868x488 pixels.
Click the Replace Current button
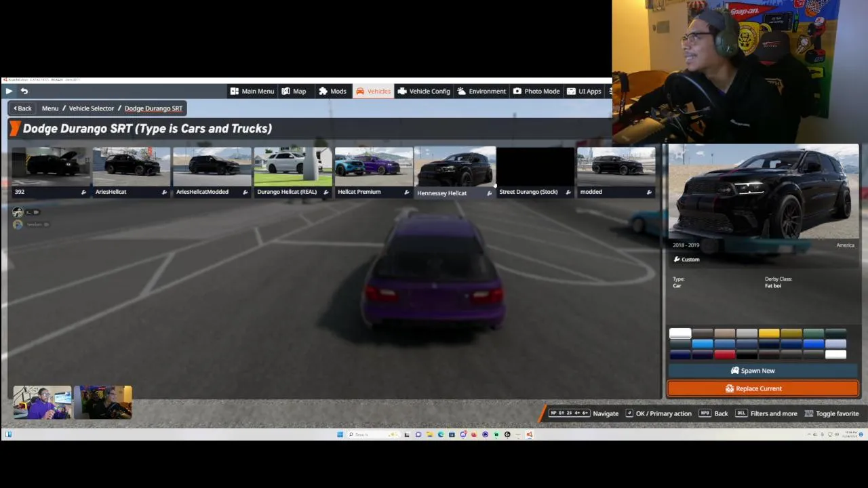point(764,388)
